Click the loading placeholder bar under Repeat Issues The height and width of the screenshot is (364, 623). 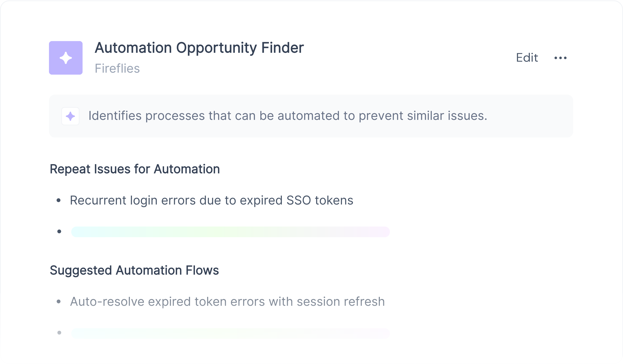230,232
